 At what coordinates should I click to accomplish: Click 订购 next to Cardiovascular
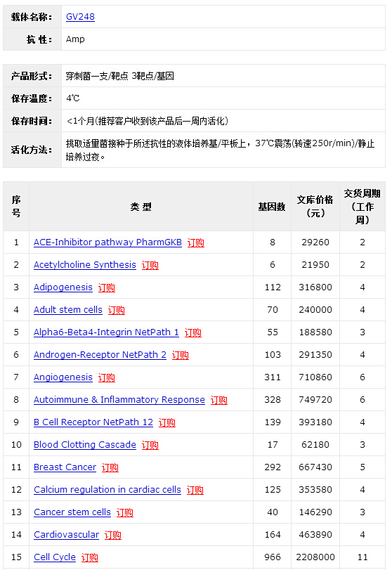113,536
